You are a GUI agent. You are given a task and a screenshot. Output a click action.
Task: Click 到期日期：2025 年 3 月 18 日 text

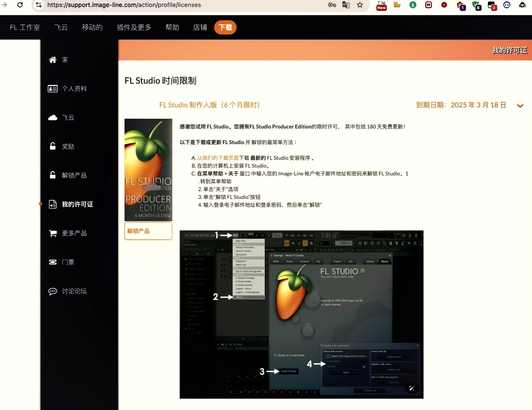tap(461, 105)
